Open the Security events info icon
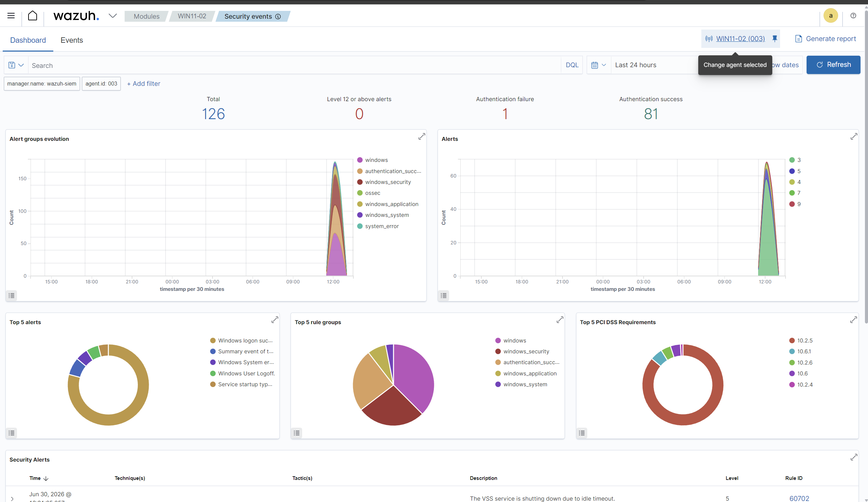 (278, 17)
